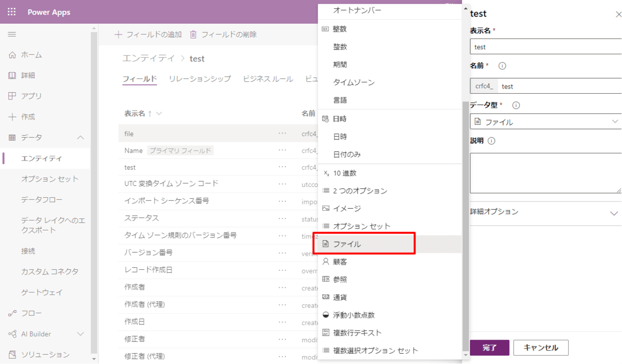Go to ホーム in sidebar
The width and height of the screenshot is (622, 364).
coord(32,54)
